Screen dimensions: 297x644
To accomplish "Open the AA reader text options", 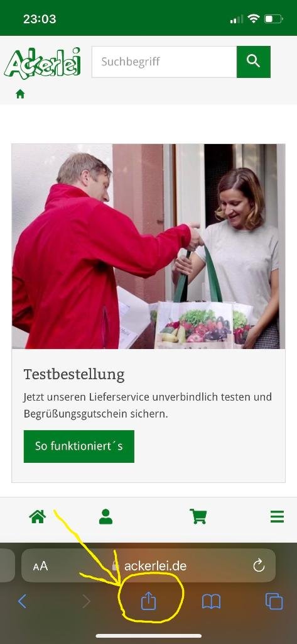I will click(x=41, y=567).
